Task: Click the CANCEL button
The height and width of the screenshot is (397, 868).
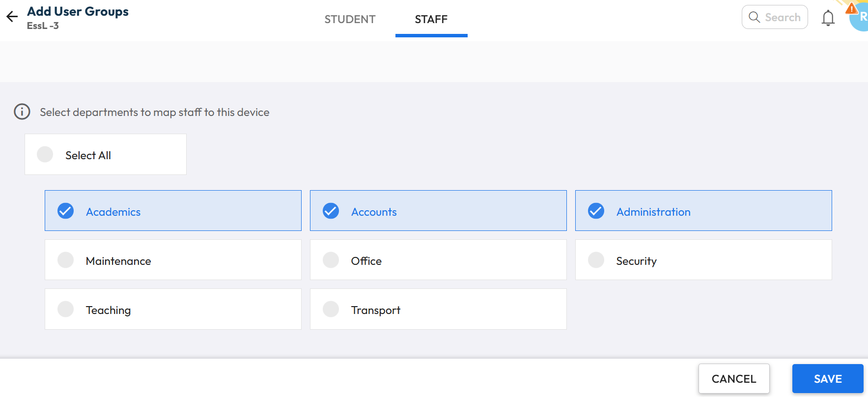Action: [733, 379]
